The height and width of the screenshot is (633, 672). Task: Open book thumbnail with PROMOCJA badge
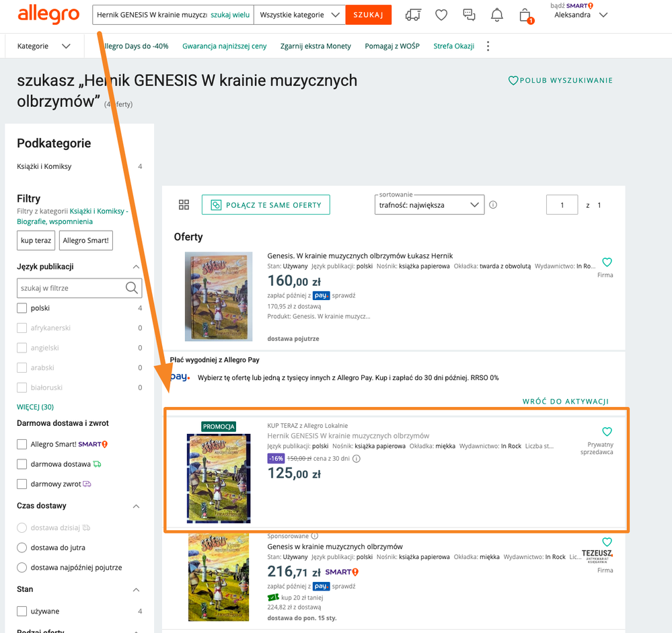(x=219, y=478)
